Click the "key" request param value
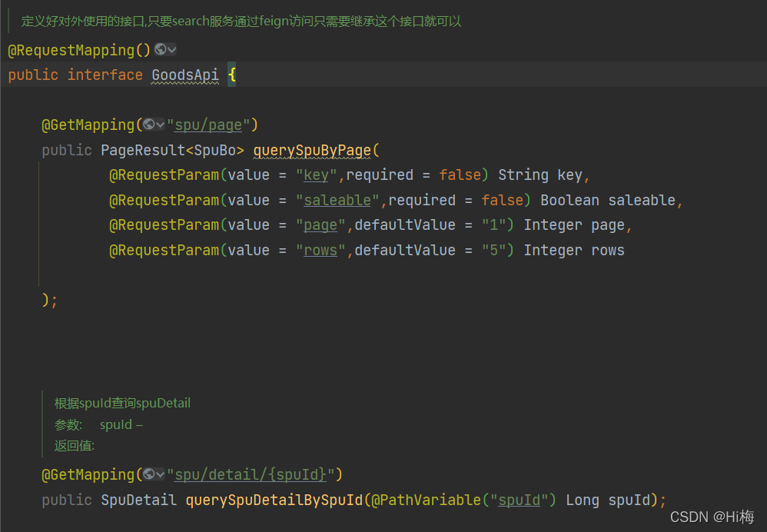767x532 pixels. point(316,175)
